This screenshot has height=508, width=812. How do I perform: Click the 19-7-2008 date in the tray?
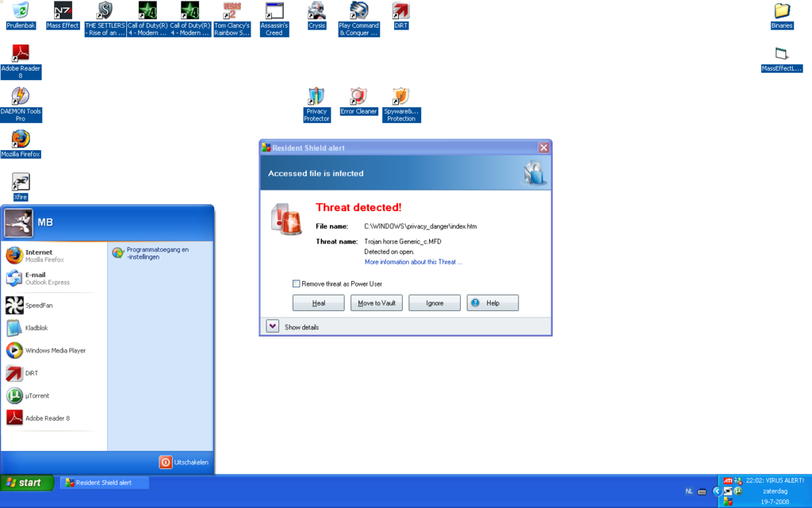pyautogui.click(x=776, y=502)
